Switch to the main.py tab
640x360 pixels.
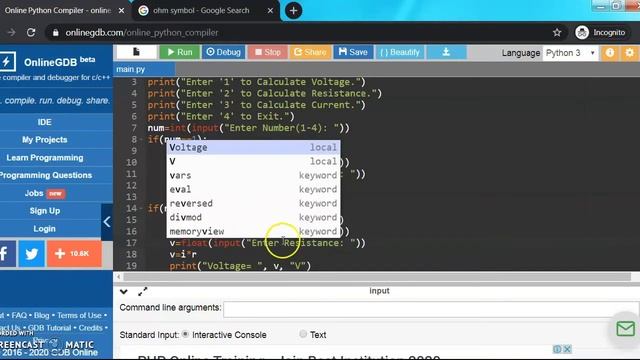[x=131, y=69]
